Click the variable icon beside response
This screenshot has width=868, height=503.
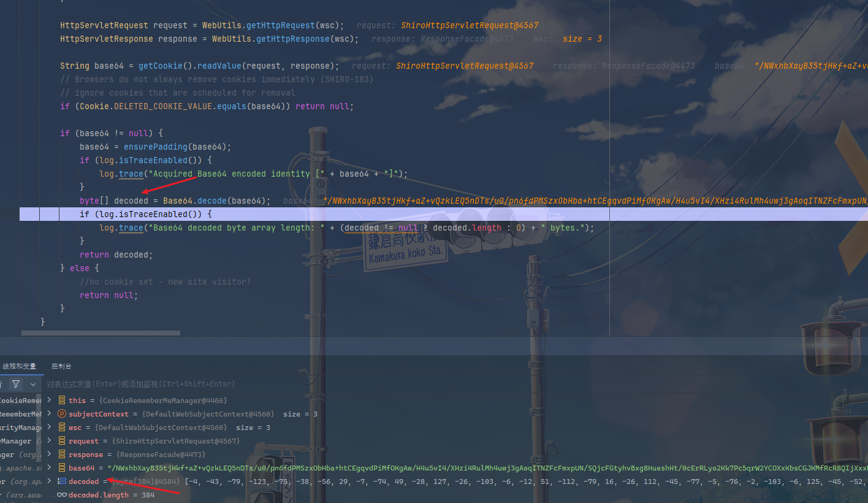point(62,455)
